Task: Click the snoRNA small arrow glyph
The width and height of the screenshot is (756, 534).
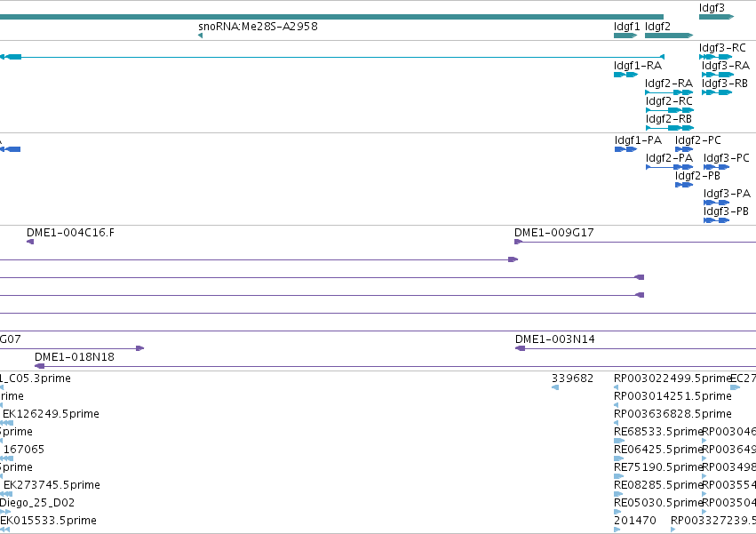Action: coord(200,36)
